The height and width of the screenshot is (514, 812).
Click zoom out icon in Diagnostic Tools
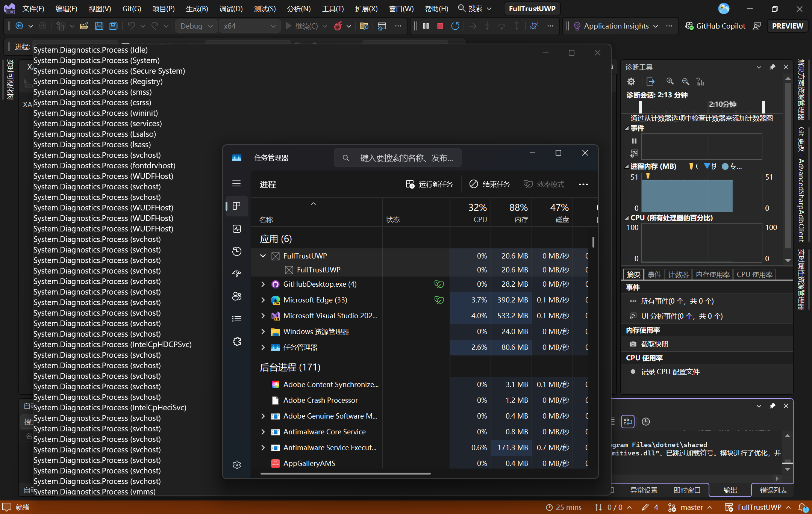tap(685, 82)
